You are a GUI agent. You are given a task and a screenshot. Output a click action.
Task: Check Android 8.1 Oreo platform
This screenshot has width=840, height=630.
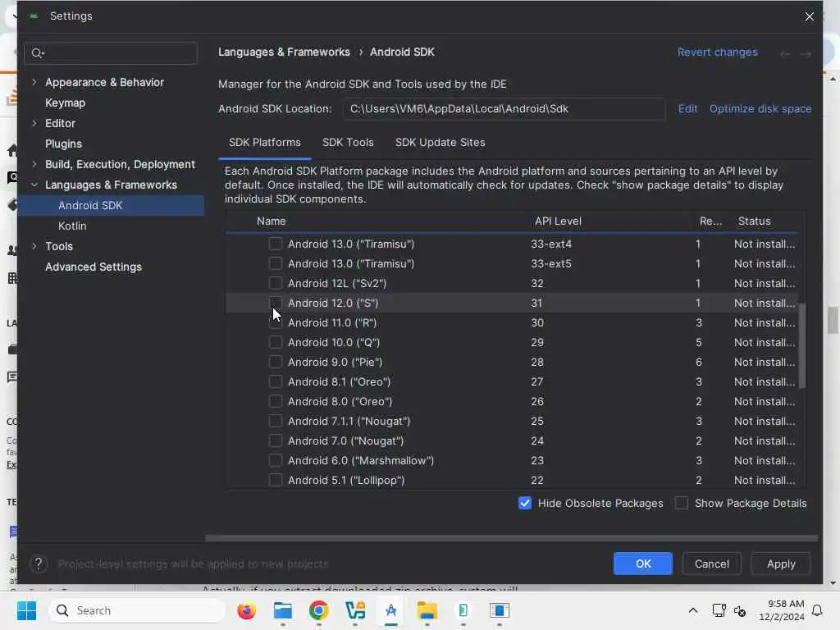[276, 381]
